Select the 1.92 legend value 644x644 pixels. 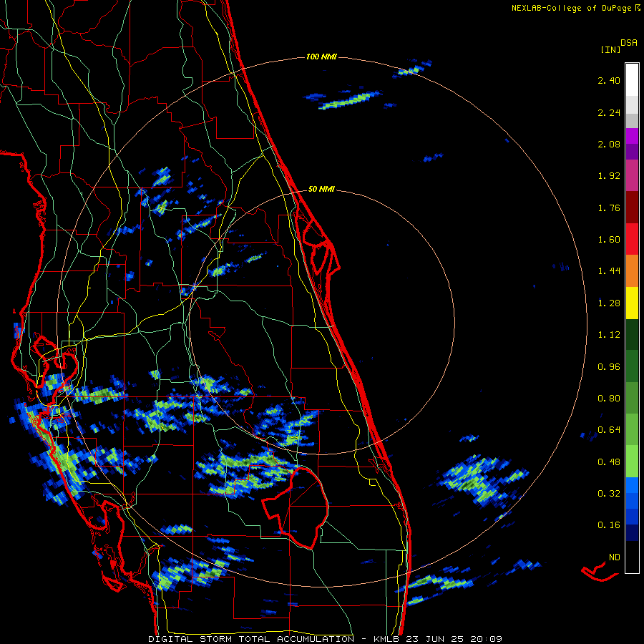pyautogui.click(x=609, y=176)
